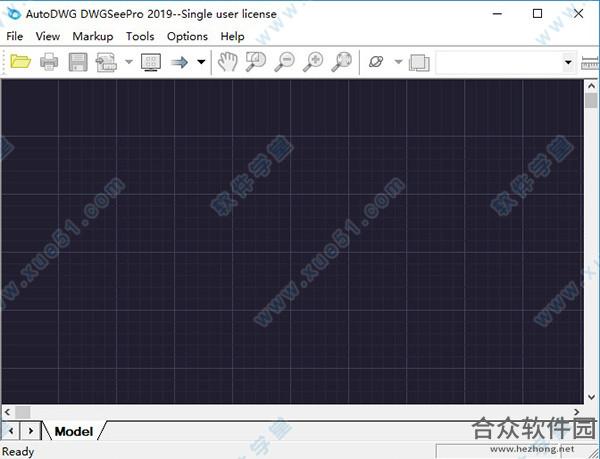Click the horizontal scrollbar left arrow

[x=7, y=412]
